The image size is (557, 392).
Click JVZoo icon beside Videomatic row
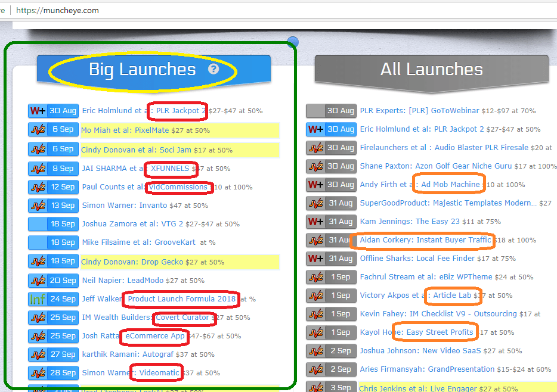pos(38,373)
